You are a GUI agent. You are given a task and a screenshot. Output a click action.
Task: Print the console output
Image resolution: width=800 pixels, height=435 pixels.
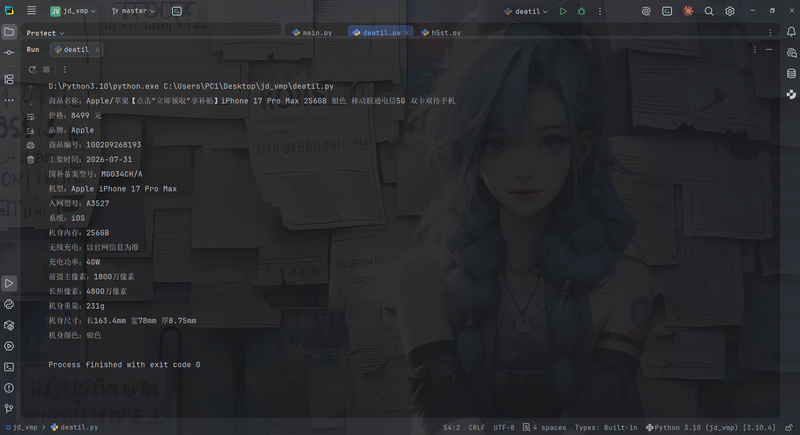pyautogui.click(x=31, y=145)
